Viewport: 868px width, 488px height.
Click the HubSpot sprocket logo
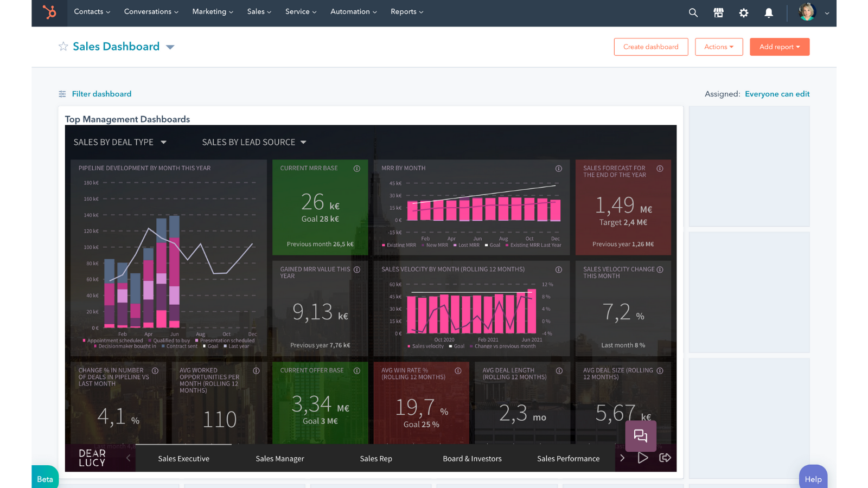pyautogui.click(x=49, y=12)
